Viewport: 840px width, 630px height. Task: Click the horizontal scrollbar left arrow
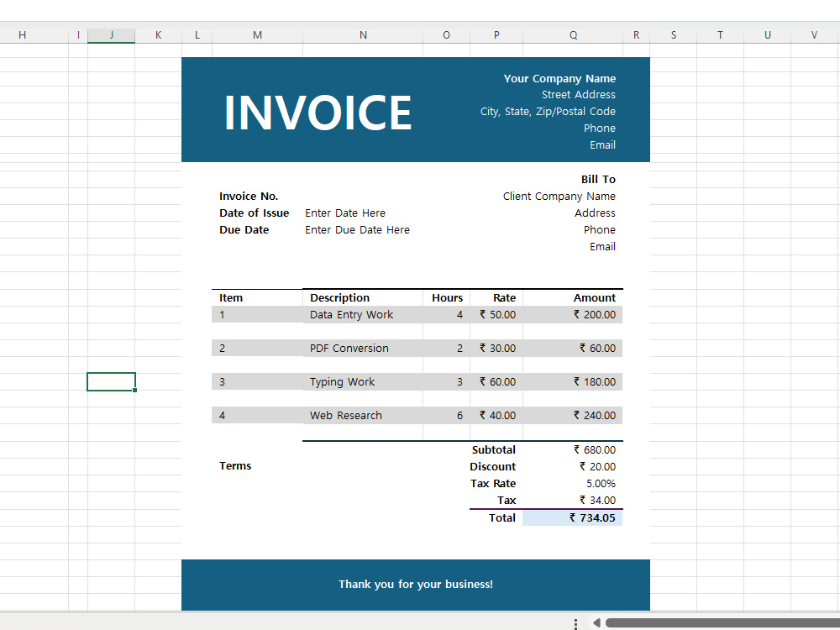click(596, 622)
